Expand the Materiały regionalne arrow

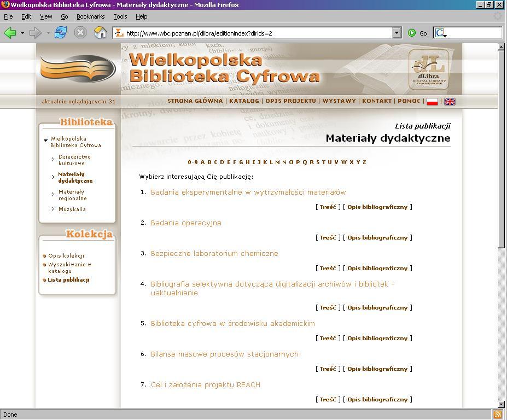[x=53, y=194]
